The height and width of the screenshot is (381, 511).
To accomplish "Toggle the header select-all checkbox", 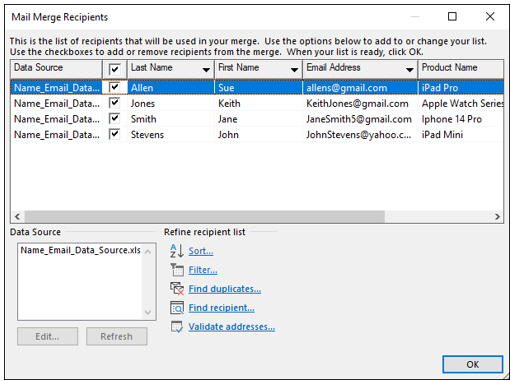I will [x=114, y=69].
